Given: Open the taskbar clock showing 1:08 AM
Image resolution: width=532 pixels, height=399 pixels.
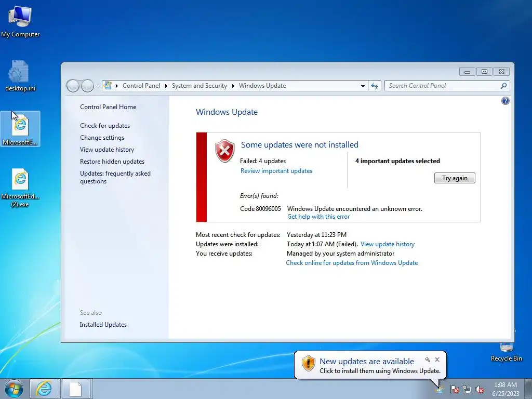Looking at the screenshot, I should (506, 389).
